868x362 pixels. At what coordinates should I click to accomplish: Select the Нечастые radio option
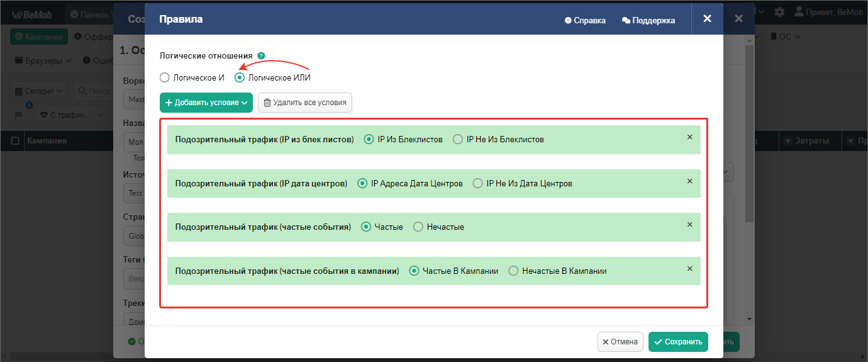418,227
